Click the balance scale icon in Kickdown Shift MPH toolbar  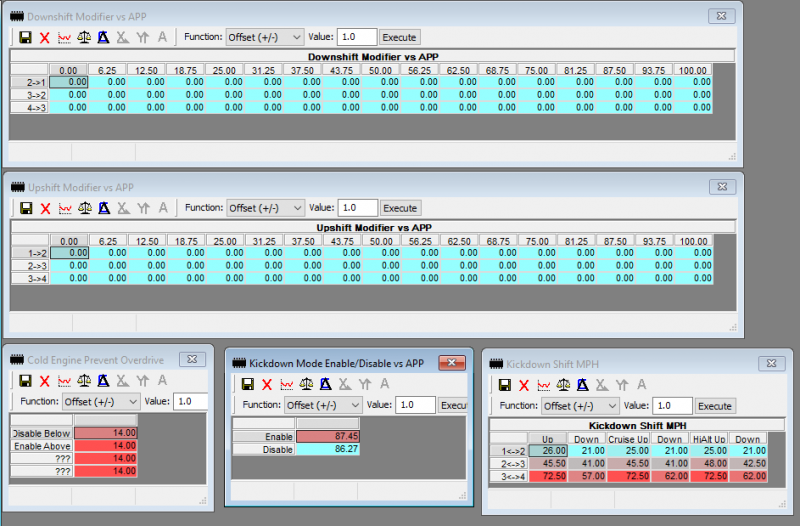click(x=563, y=384)
